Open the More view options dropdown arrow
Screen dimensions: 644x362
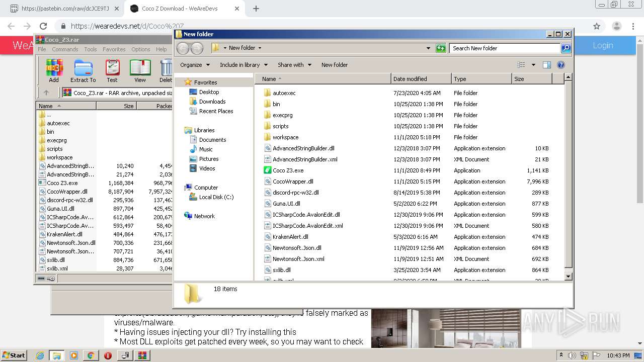533,65
